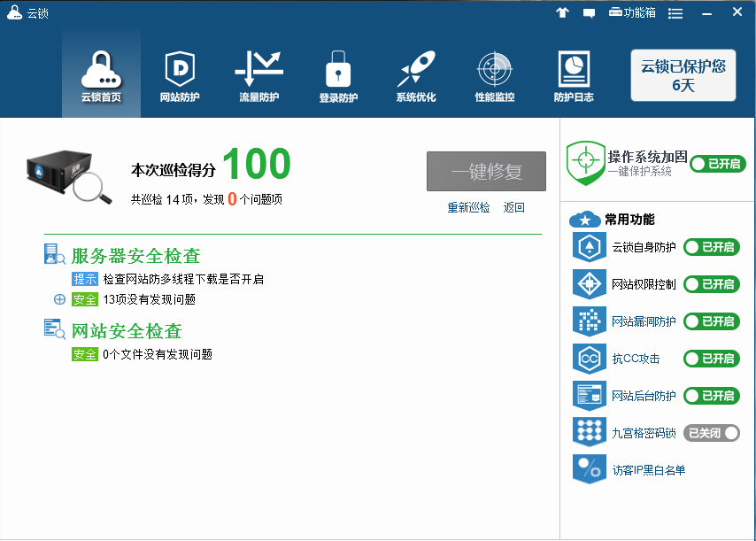756x541 pixels.
Task: View the 防护日志 tab
Action: pyautogui.click(x=574, y=75)
